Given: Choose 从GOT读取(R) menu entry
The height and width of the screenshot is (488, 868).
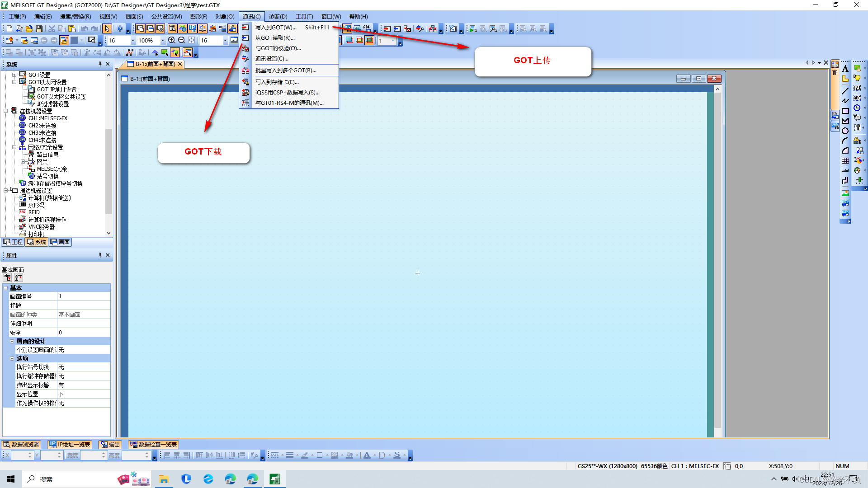Looking at the screenshot, I should point(274,38).
